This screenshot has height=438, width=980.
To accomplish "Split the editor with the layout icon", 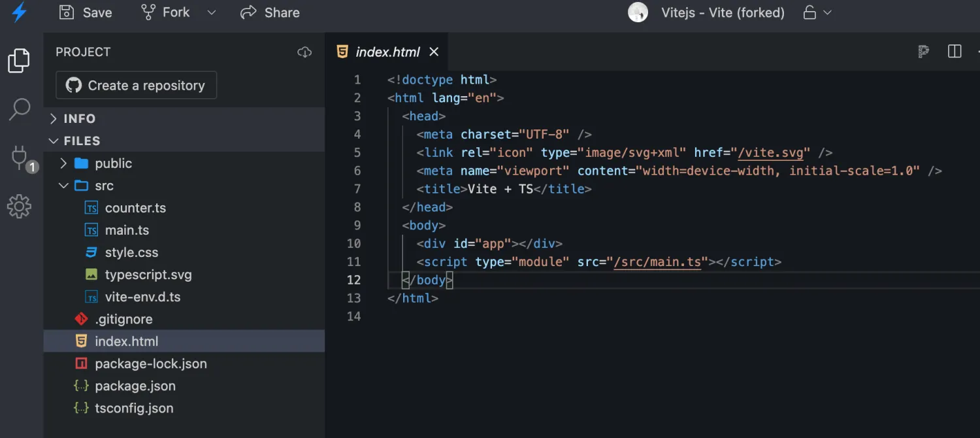I will click(955, 52).
